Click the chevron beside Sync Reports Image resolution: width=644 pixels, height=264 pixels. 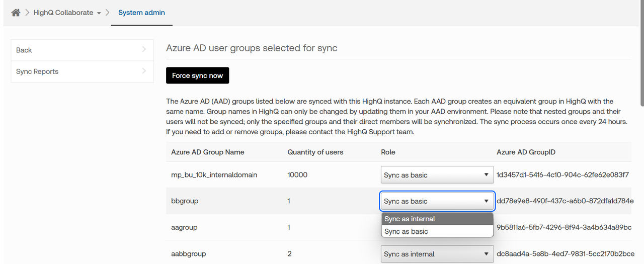[x=144, y=71]
